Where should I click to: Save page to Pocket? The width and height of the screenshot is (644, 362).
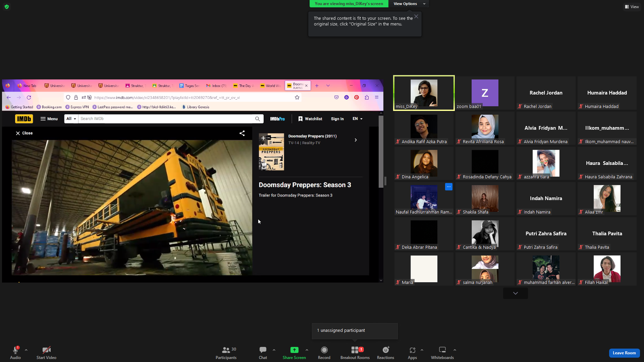(x=336, y=98)
